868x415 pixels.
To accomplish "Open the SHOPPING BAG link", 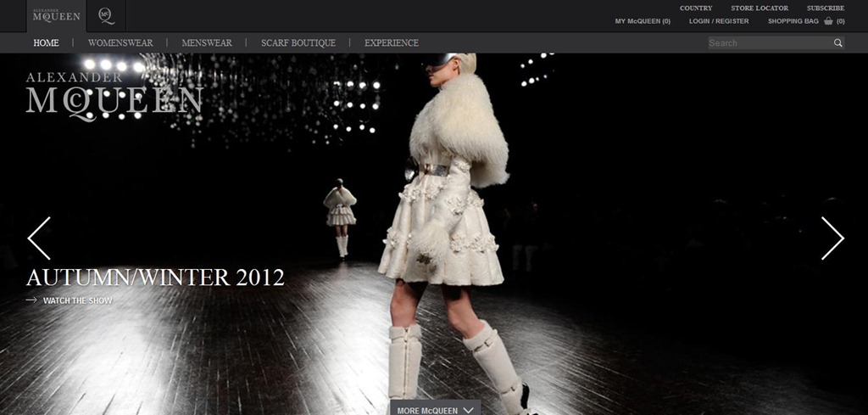I will 793,21.
